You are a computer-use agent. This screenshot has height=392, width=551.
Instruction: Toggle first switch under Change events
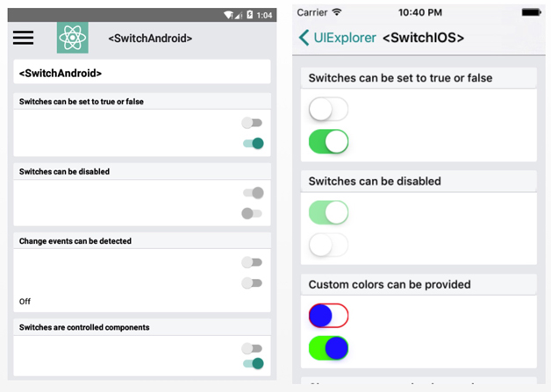click(252, 262)
